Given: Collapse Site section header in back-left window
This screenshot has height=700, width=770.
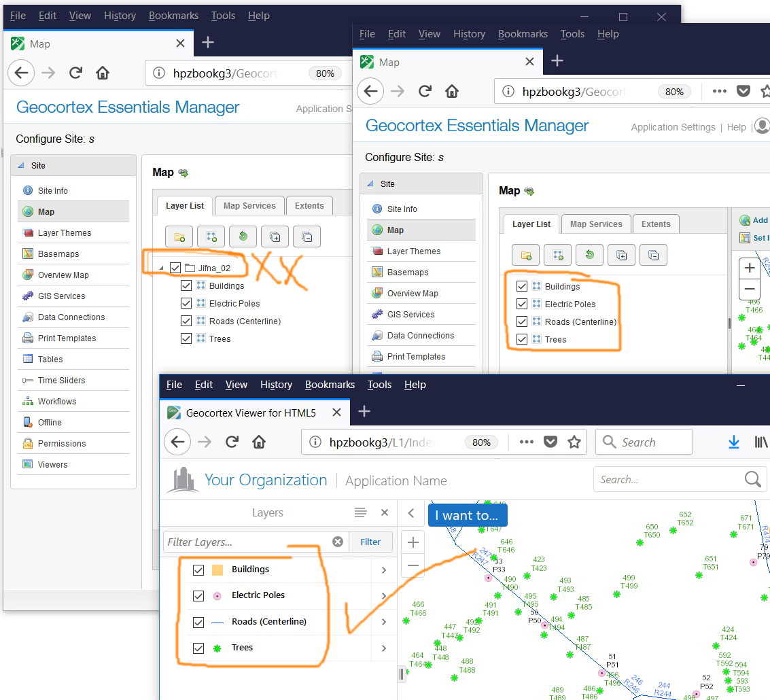Looking at the screenshot, I should tap(73, 166).
